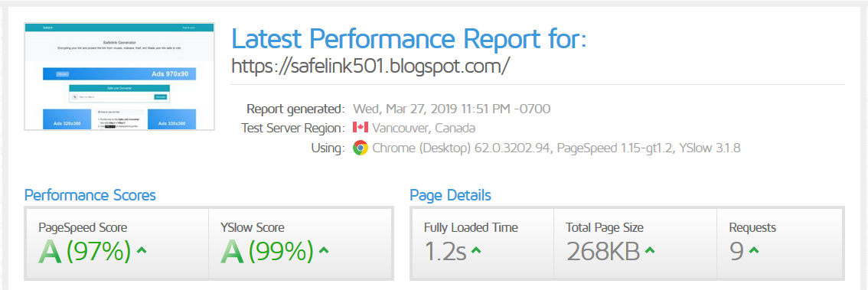The height and width of the screenshot is (290, 868).
Task: Click the Latest Performance Report heading
Action: click(409, 38)
